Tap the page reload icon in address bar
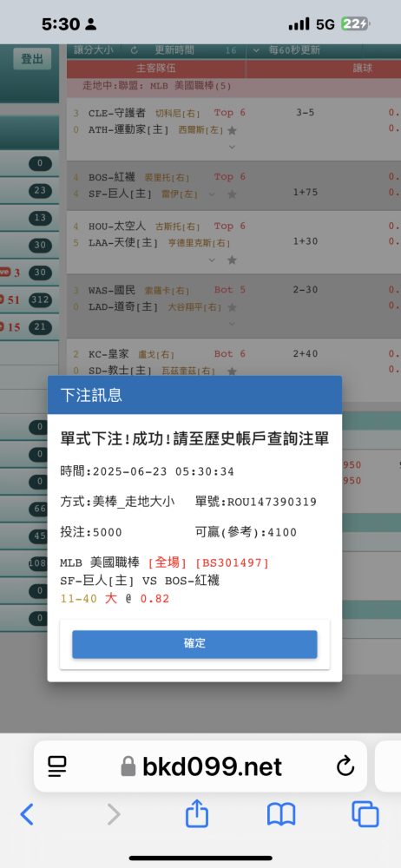This screenshot has width=401, height=868. tap(345, 766)
